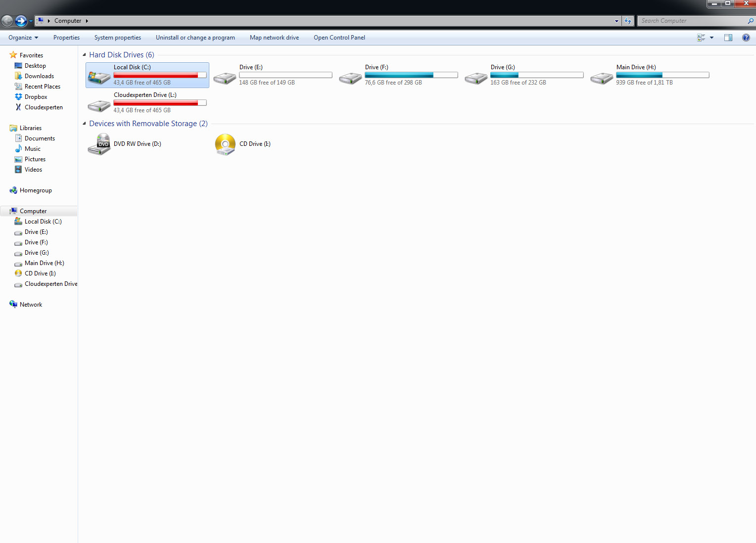Click the search magnifier icon
The height and width of the screenshot is (543, 756).
[751, 21]
